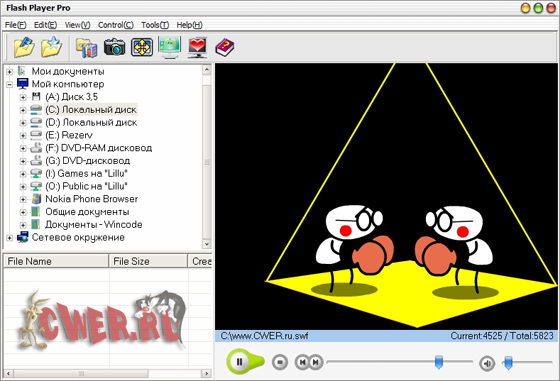Viewport: 560px width, 381px height.
Task: Select (F:) DVD-RAM дисковод
Action: [99, 148]
